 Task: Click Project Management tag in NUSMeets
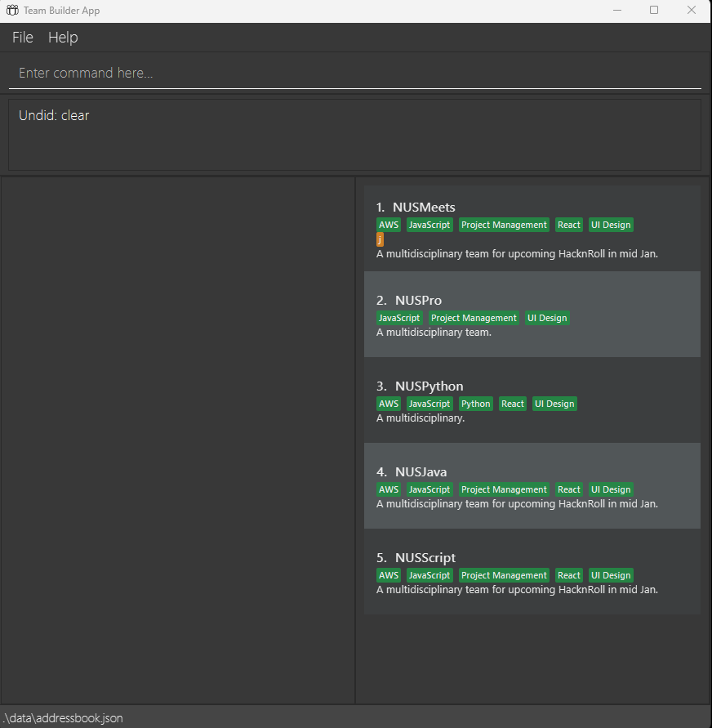(505, 225)
